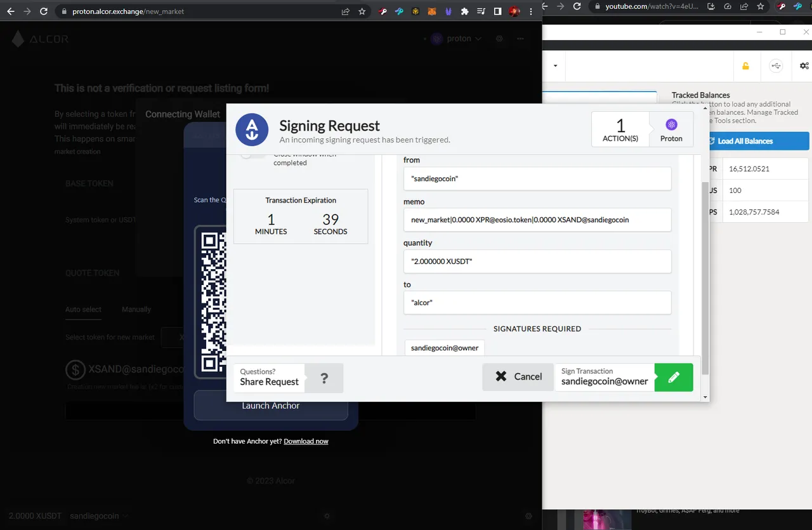
Task: Click the yellow cube extension icon
Action: [416, 11]
